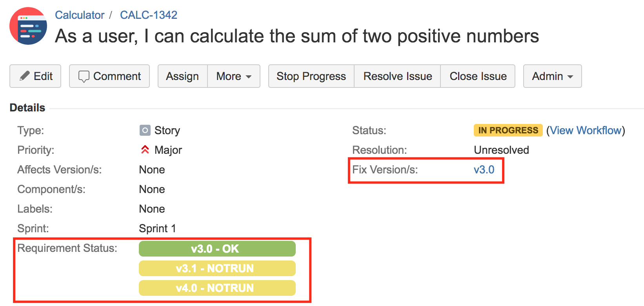
Task: Open the Admin dropdown menu
Action: click(x=552, y=76)
